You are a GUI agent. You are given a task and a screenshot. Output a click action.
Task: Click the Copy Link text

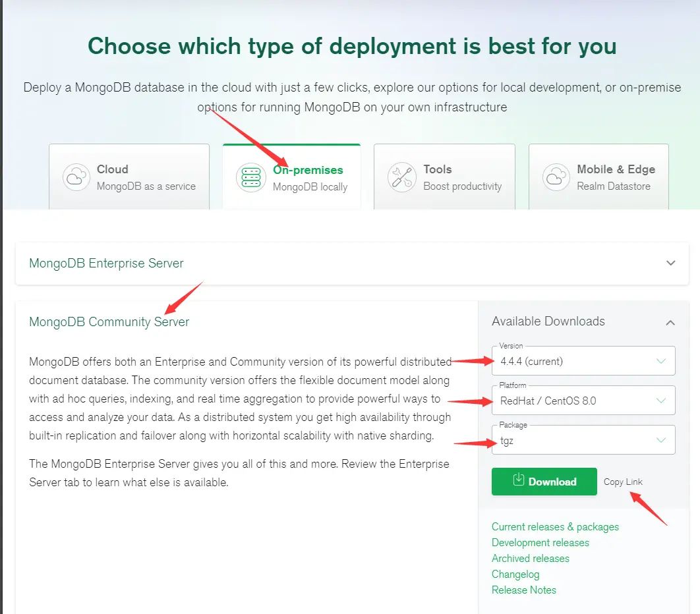(x=623, y=482)
